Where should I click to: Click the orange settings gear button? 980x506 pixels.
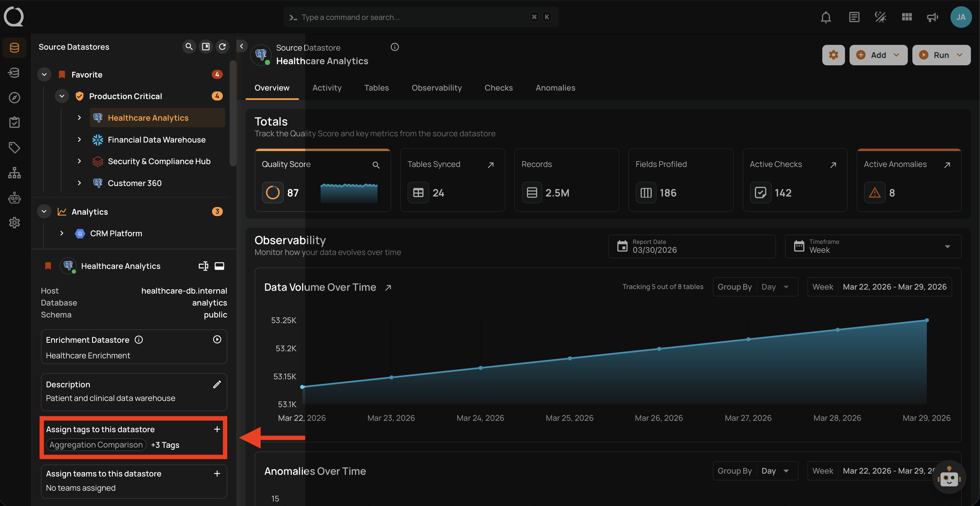pyautogui.click(x=833, y=55)
